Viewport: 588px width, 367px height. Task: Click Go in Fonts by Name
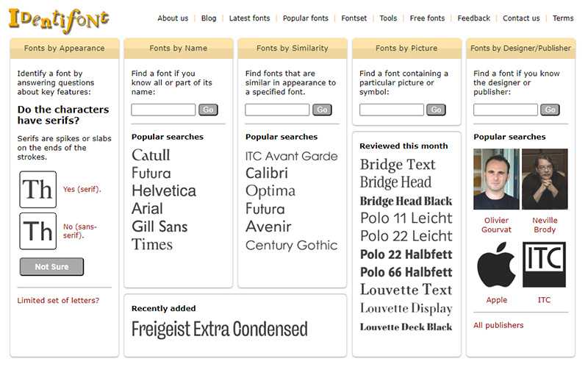208,110
